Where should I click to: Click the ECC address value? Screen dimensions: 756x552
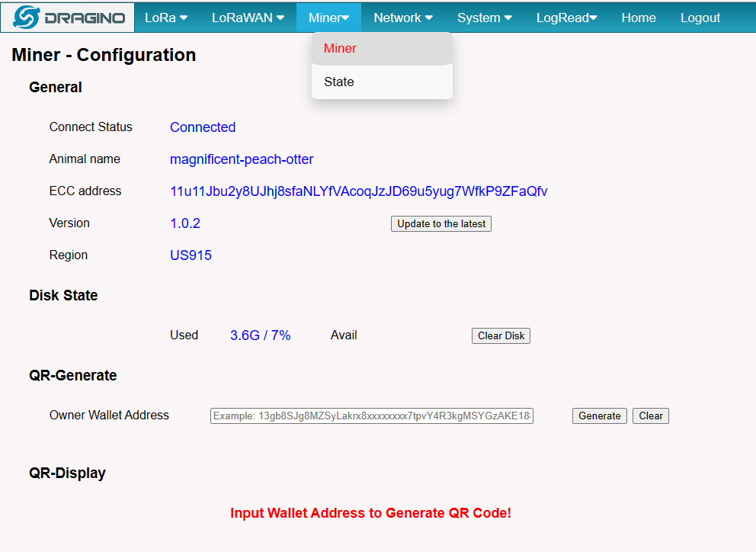click(359, 191)
